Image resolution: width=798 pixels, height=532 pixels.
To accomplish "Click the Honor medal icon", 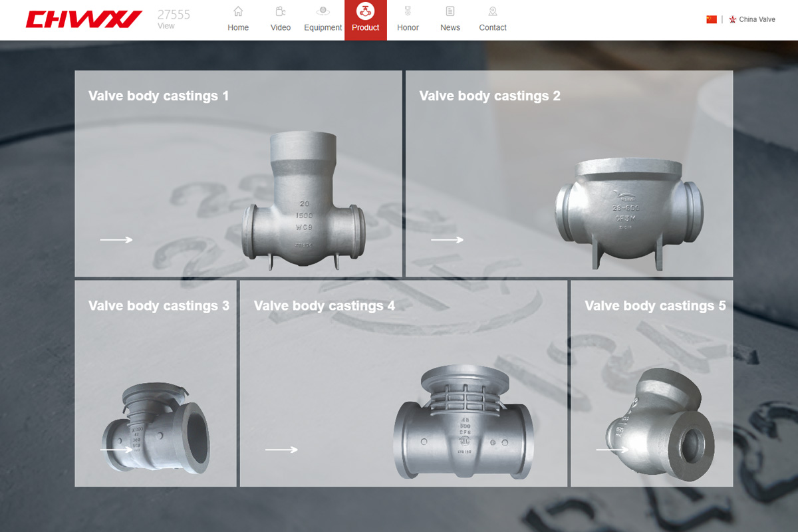I will tap(408, 11).
